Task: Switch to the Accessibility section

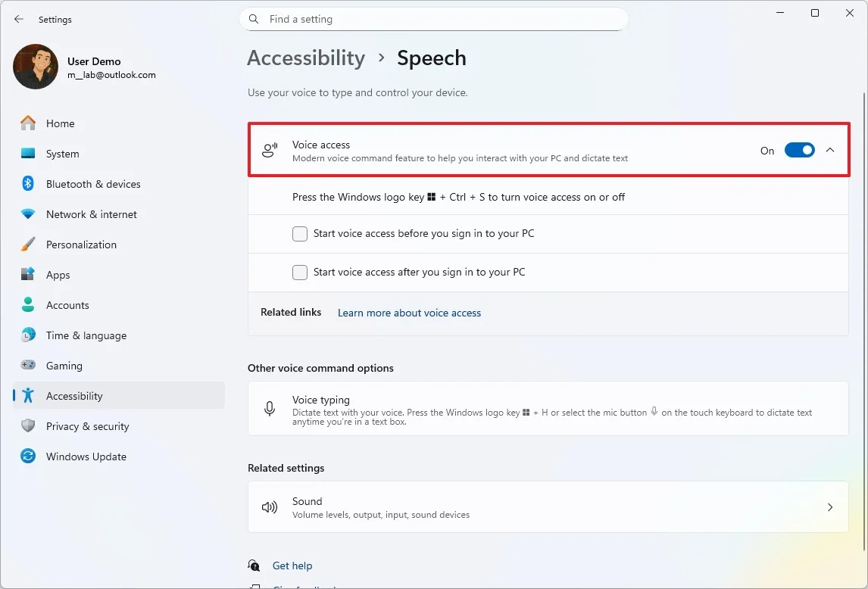Action: 73,395
